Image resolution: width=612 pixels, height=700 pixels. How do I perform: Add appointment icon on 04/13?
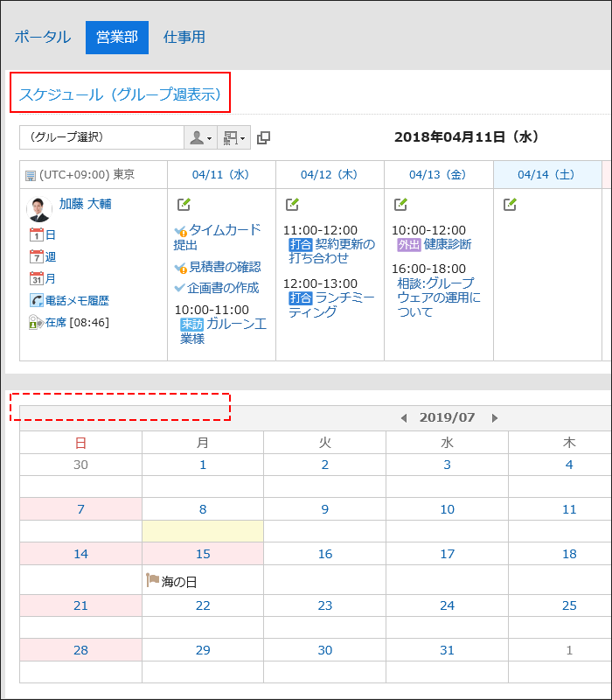click(x=400, y=205)
